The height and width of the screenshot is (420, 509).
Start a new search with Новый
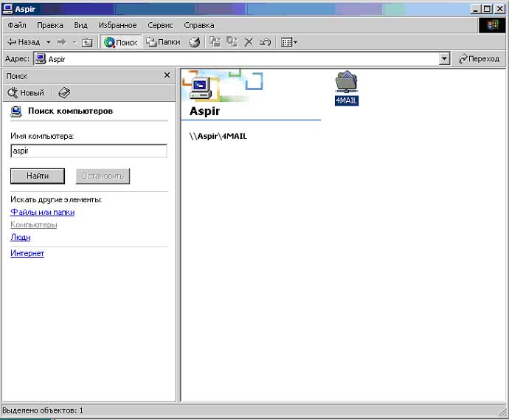26,93
